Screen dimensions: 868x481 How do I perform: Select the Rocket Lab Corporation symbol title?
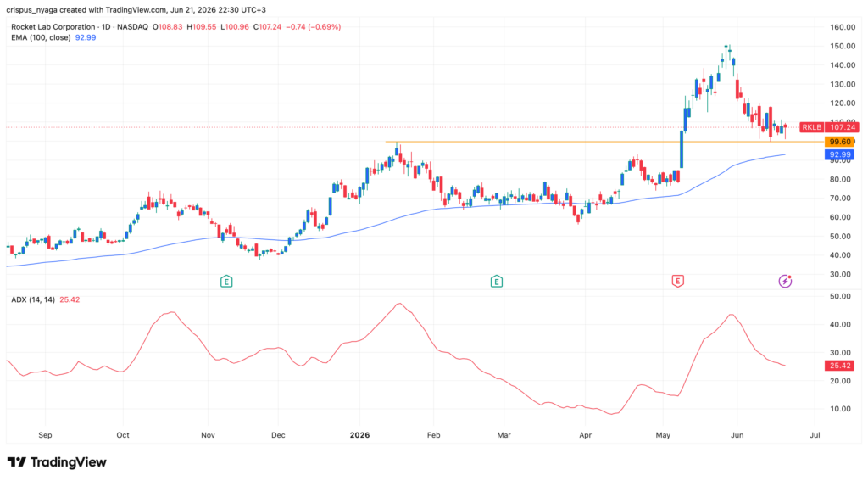[x=53, y=26]
